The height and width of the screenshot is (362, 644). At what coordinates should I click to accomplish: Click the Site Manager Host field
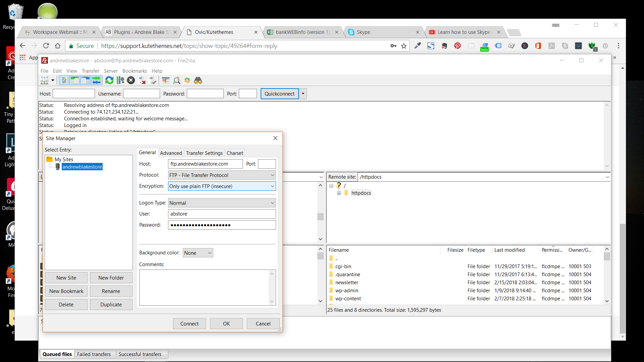[x=205, y=164]
